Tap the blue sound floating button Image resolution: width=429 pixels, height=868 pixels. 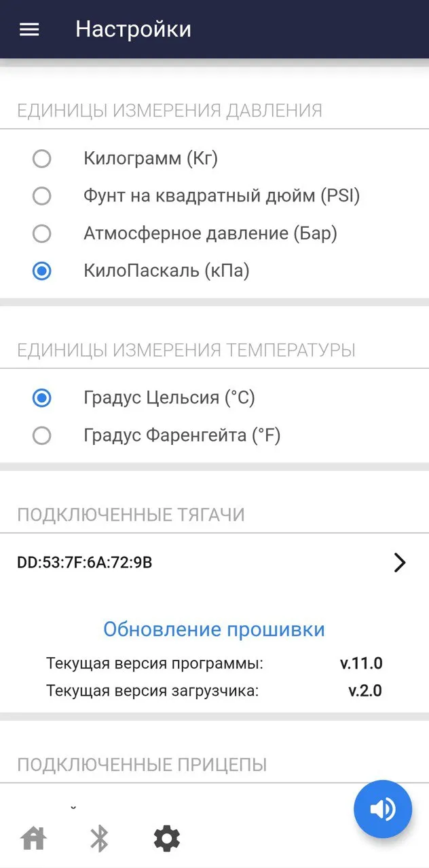[382, 809]
